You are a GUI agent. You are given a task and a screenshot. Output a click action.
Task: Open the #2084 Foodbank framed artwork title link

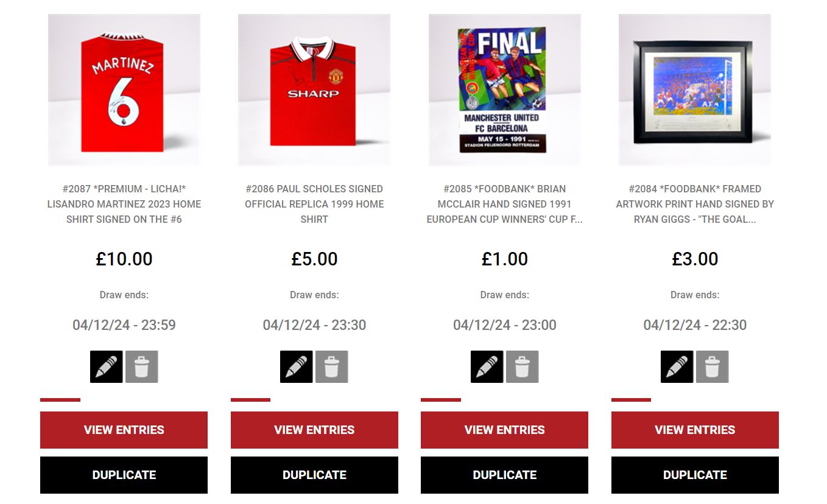pos(695,204)
